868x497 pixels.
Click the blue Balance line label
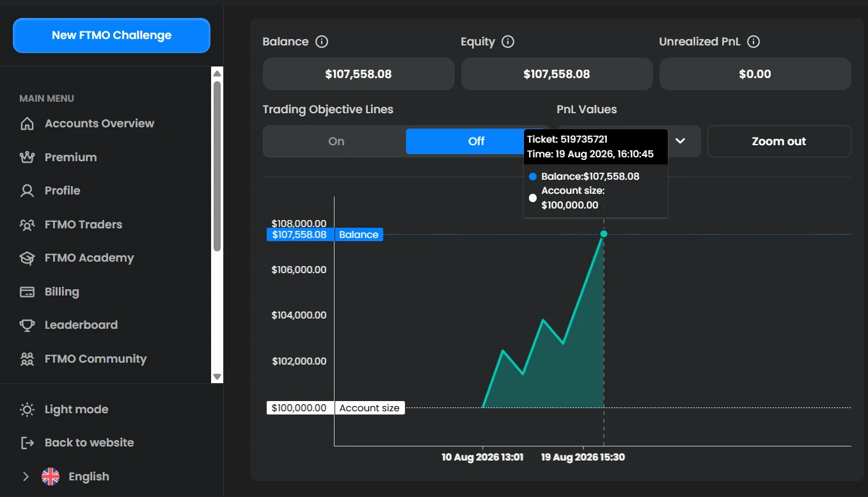click(x=359, y=235)
